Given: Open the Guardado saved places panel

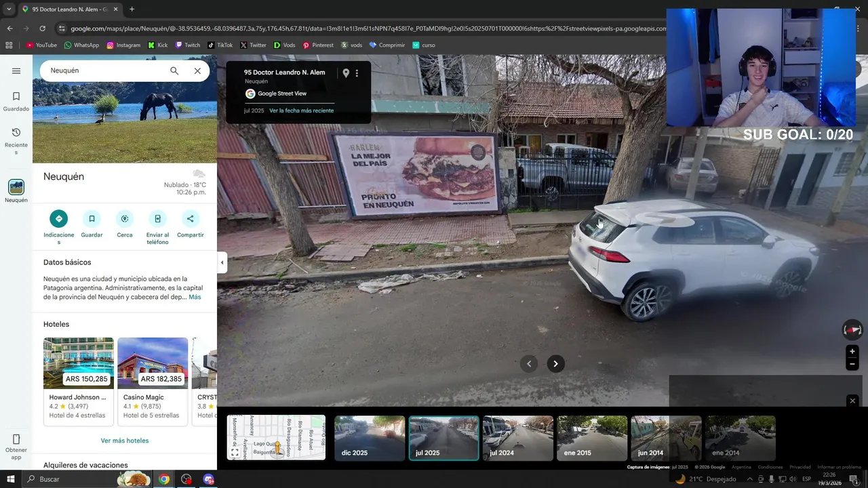Looking at the screenshot, I should tap(16, 101).
